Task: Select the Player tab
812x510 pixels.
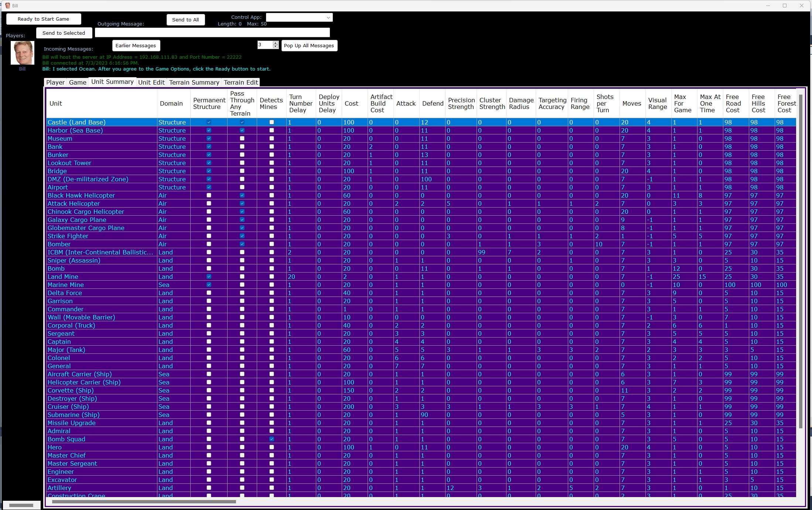Action: point(55,82)
